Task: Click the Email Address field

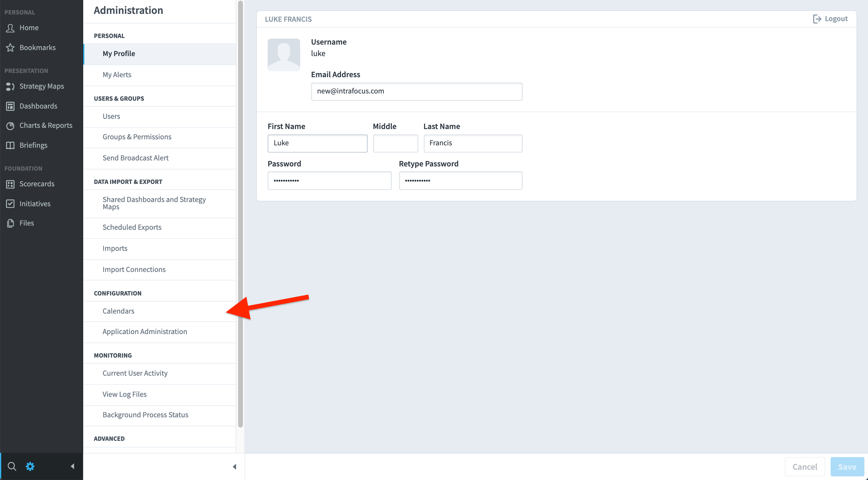Action: [417, 91]
